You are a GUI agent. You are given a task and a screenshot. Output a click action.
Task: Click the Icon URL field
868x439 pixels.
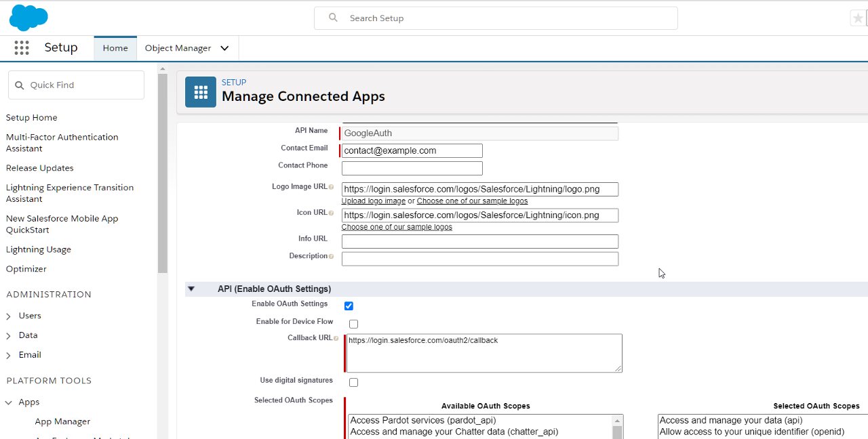point(480,215)
